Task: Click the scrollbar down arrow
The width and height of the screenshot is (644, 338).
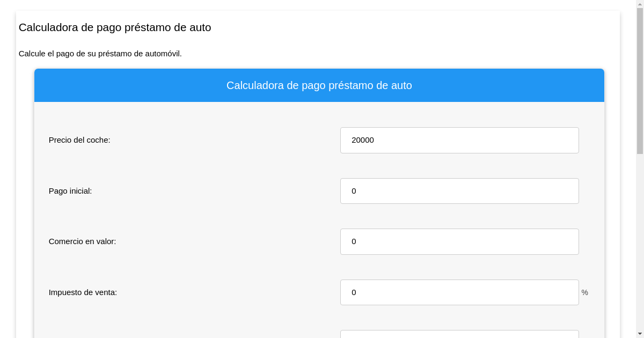Action: [x=640, y=334]
